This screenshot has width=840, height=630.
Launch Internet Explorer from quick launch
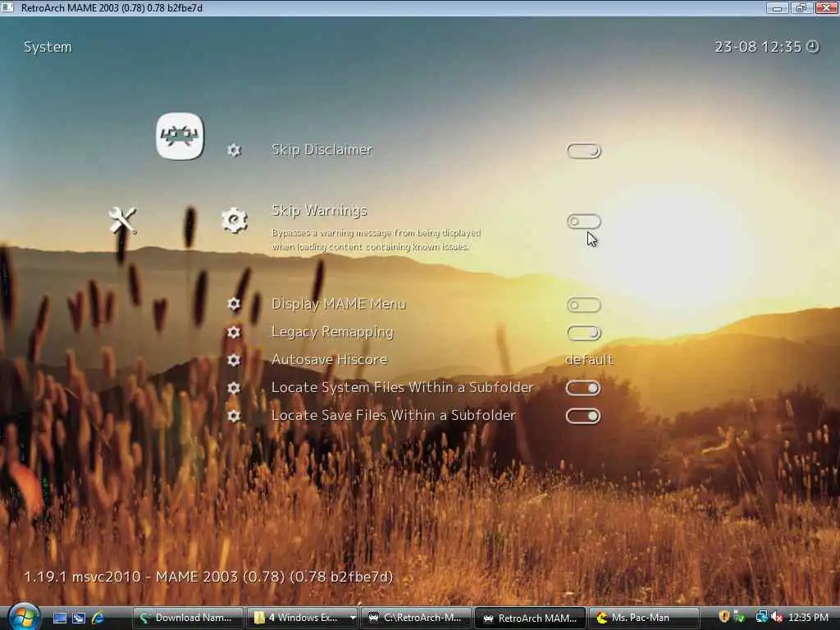[x=98, y=618]
